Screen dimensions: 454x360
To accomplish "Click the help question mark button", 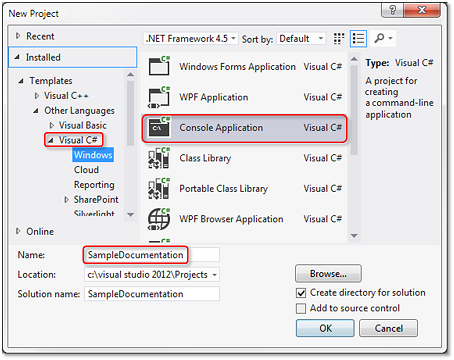I will point(392,10).
